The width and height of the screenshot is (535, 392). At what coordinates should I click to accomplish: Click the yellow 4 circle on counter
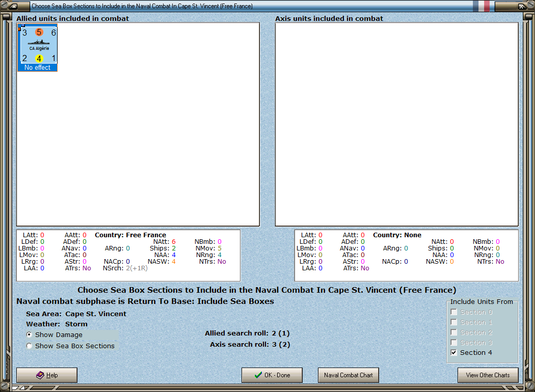point(39,58)
